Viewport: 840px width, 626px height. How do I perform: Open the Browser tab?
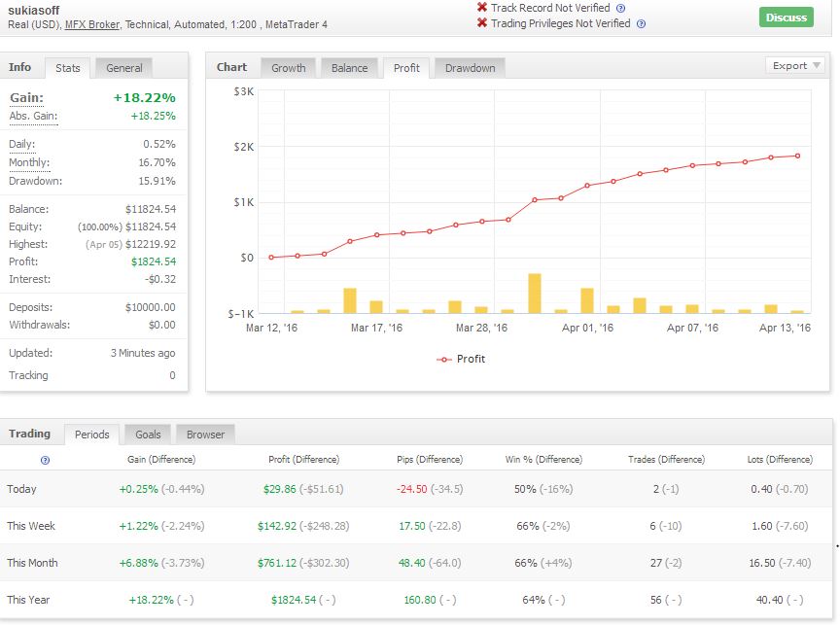click(x=206, y=435)
